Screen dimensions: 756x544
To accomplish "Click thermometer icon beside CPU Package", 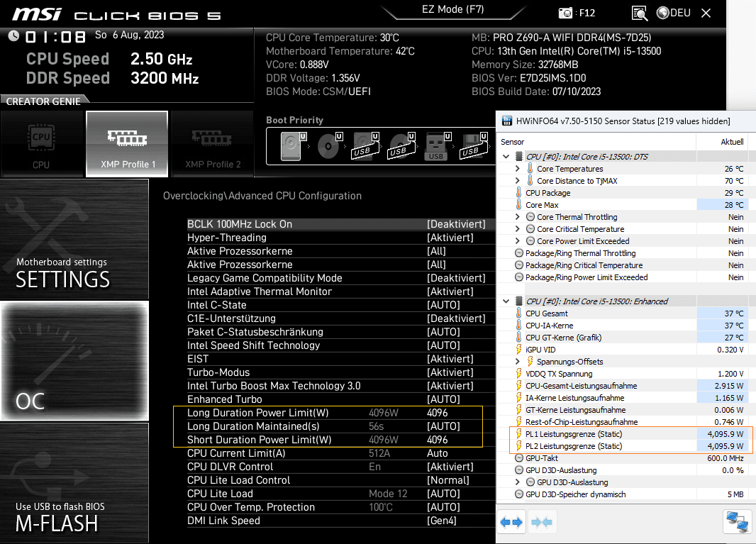I will [519, 192].
